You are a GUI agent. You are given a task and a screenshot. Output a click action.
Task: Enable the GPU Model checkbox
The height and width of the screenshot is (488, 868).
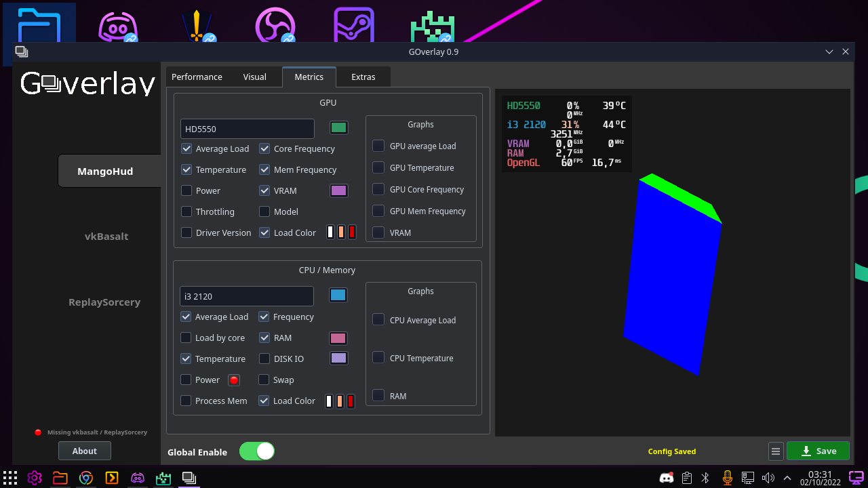click(264, 211)
